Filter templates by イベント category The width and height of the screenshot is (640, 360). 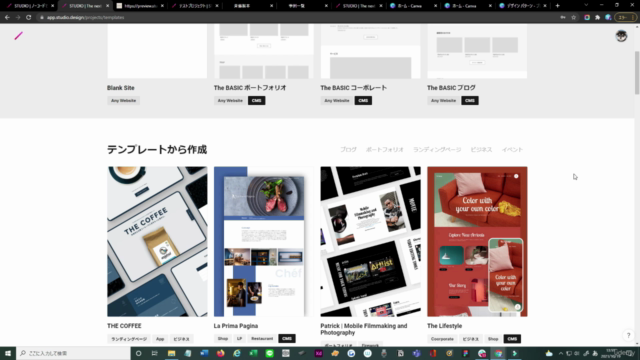point(512,150)
